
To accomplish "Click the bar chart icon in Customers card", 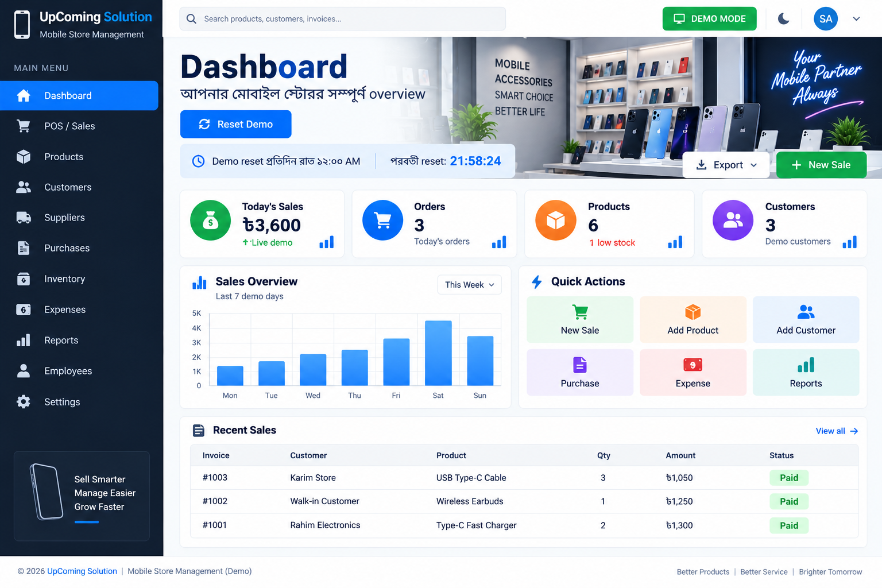I will [850, 242].
